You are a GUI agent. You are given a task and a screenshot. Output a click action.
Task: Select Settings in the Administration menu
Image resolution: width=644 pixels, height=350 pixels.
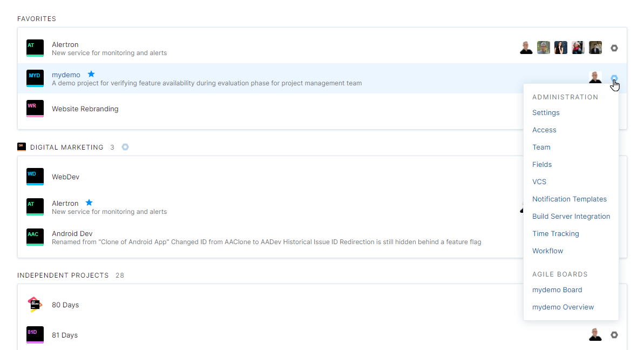point(546,113)
